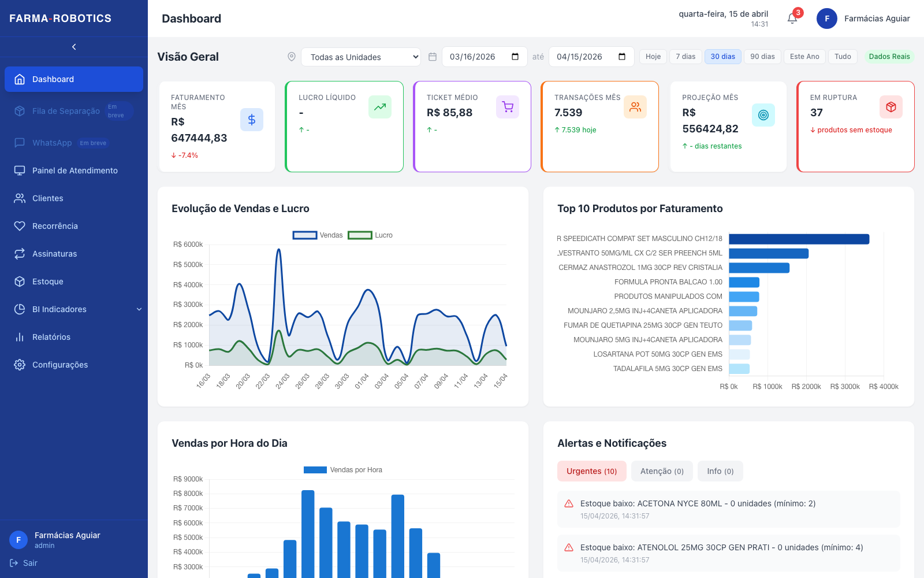Click the projeção target icon
Viewport: 924px width, 578px height.
763,115
